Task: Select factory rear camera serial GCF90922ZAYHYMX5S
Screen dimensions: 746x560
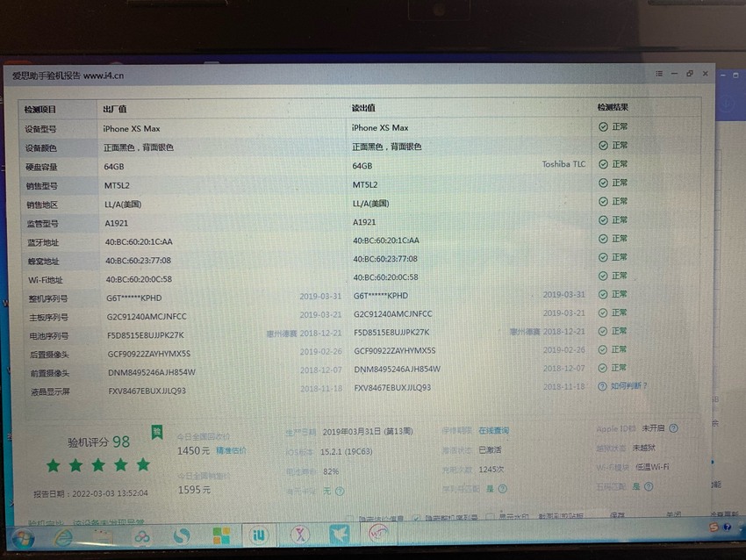Action: [149, 354]
